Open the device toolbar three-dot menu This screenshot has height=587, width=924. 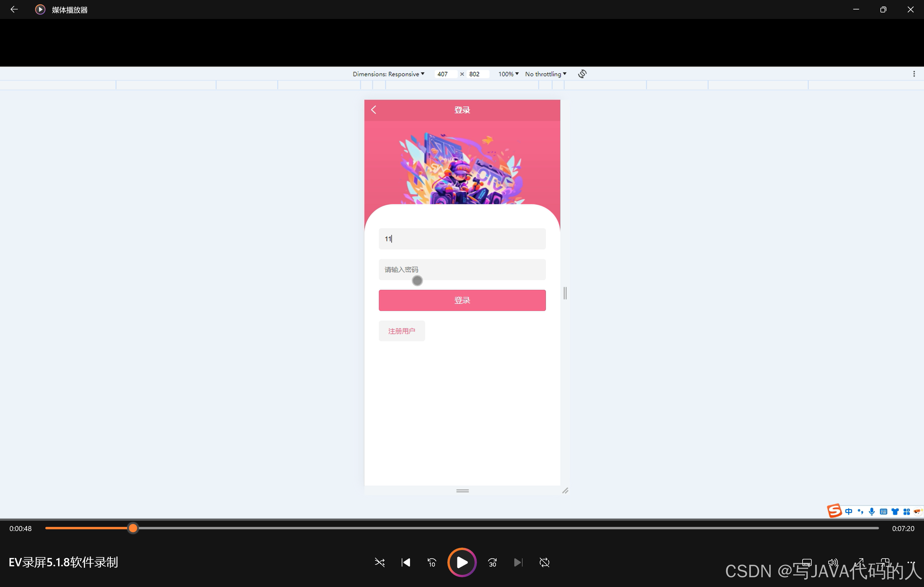[x=914, y=74]
